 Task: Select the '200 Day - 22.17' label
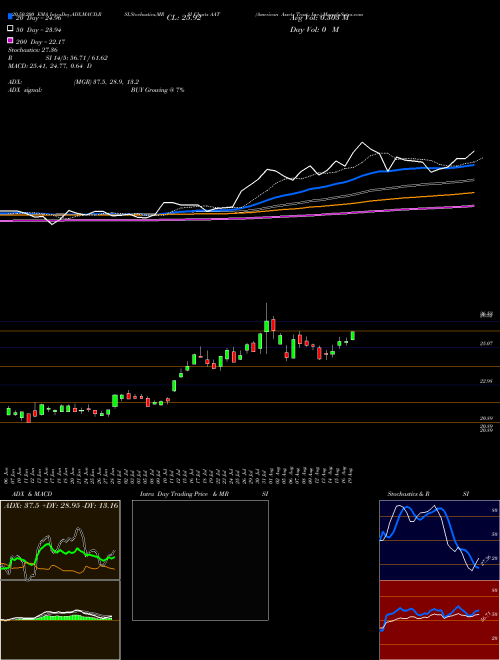pyautogui.click(x=40, y=42)
